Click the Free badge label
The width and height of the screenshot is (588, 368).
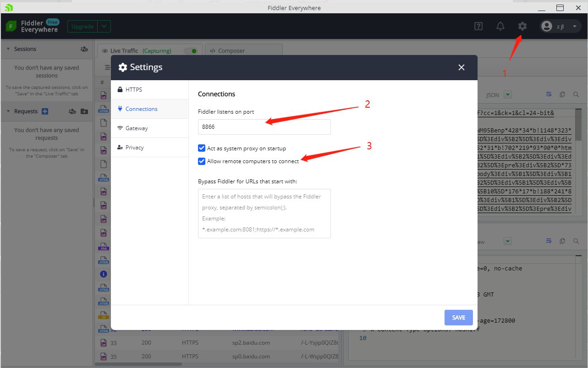pyautogui.click(x=53, y=22)
